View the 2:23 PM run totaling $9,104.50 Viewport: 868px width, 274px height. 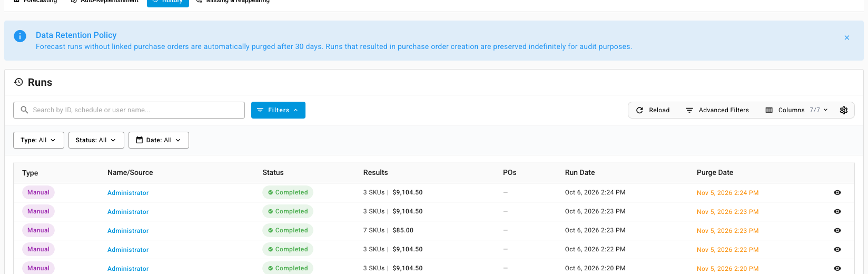(837, 212)
